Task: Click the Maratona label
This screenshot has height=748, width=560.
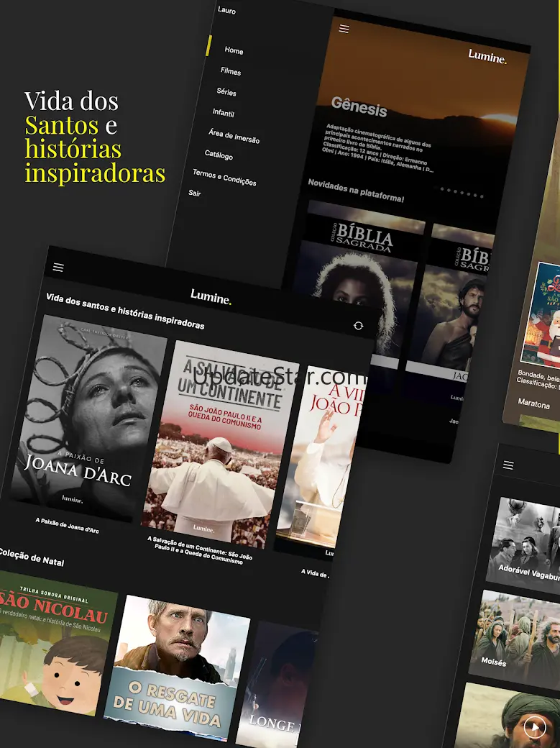Action: pyautogui.click(x=534, y=403)
